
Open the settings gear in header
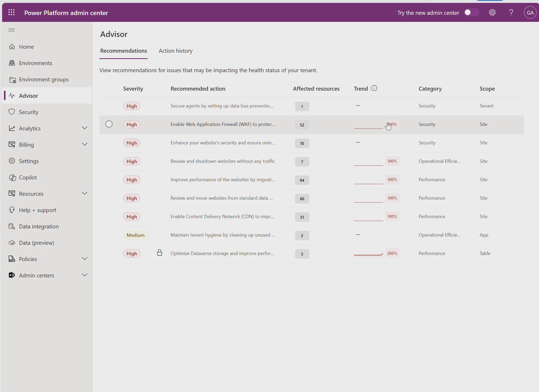click(x=492, y=12)
